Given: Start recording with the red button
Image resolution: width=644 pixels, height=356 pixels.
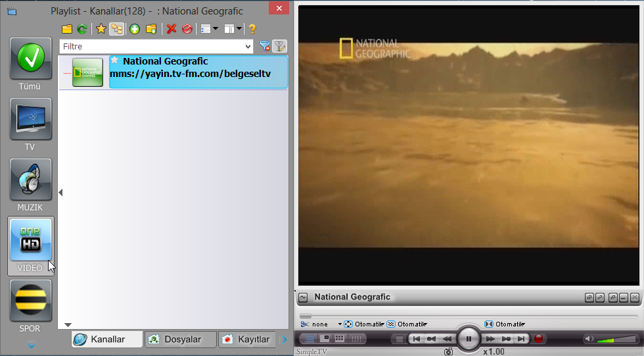Looking at the screenshot, I should 538,339.
